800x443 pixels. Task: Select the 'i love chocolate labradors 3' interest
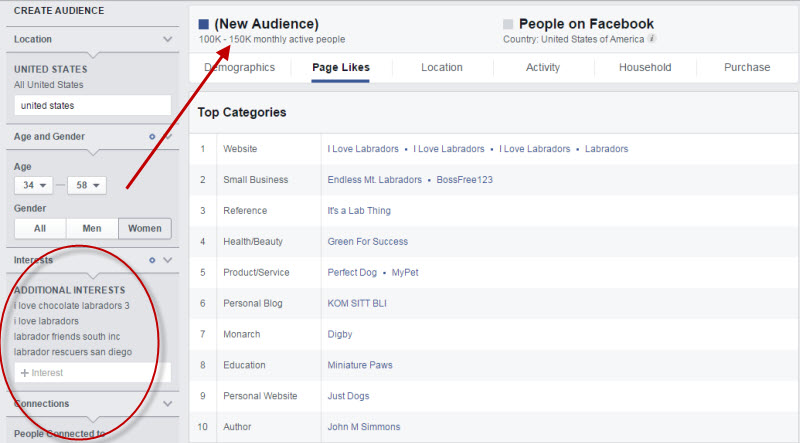(x=72, y=306)
